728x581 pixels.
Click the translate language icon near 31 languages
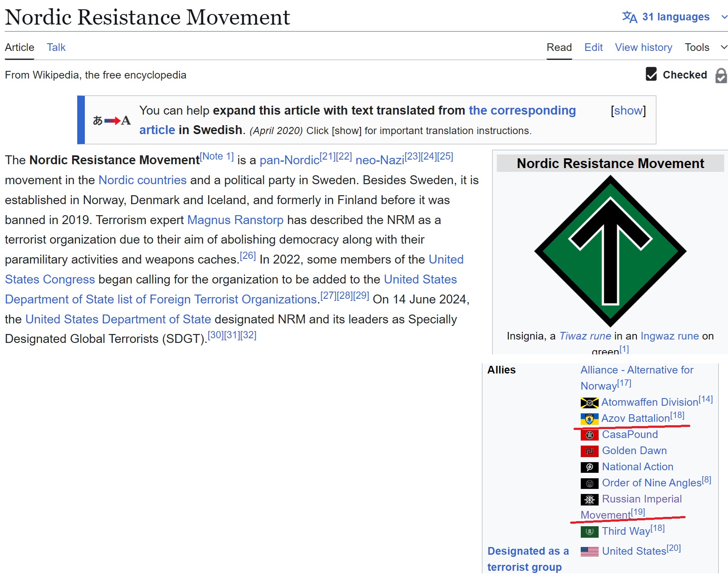[629, 17]
